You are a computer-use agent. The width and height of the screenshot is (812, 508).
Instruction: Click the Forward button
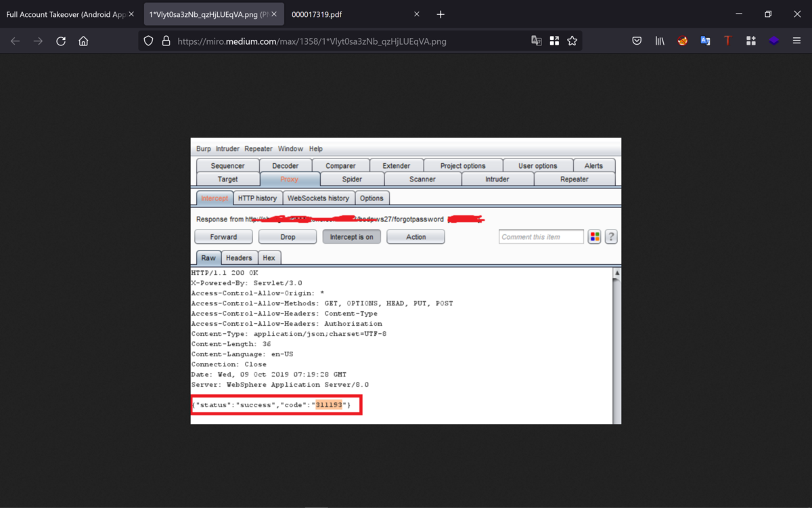tap(223, 237)
